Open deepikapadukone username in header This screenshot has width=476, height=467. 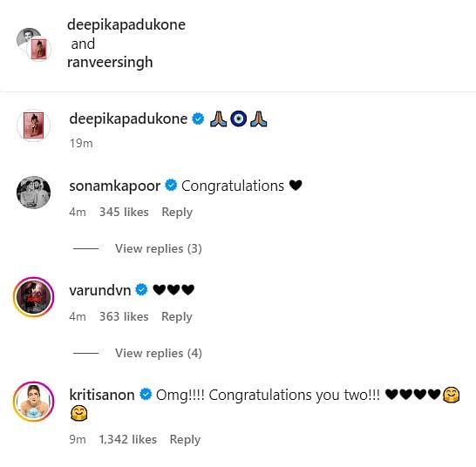(126, 25)
